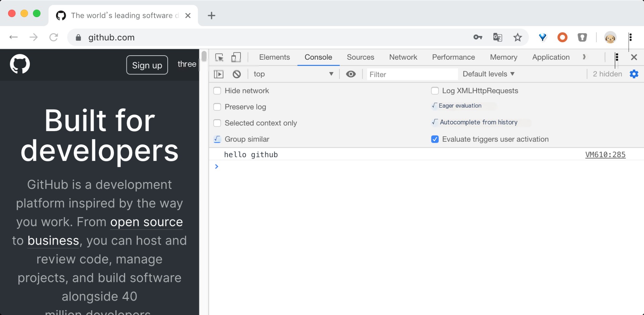644x315 pixels.
Task: Toggle Eager evaluation checkbox
Action: point(434,106)
